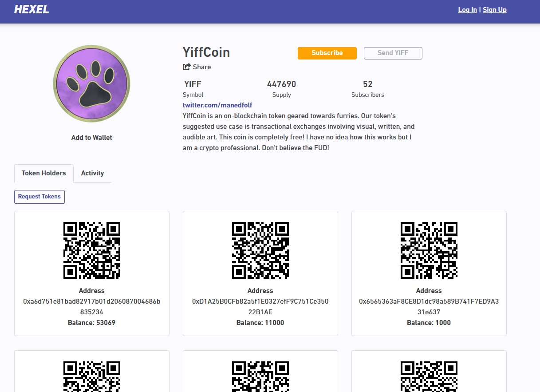Click the YiffCoin title heading

coord(206,52)
